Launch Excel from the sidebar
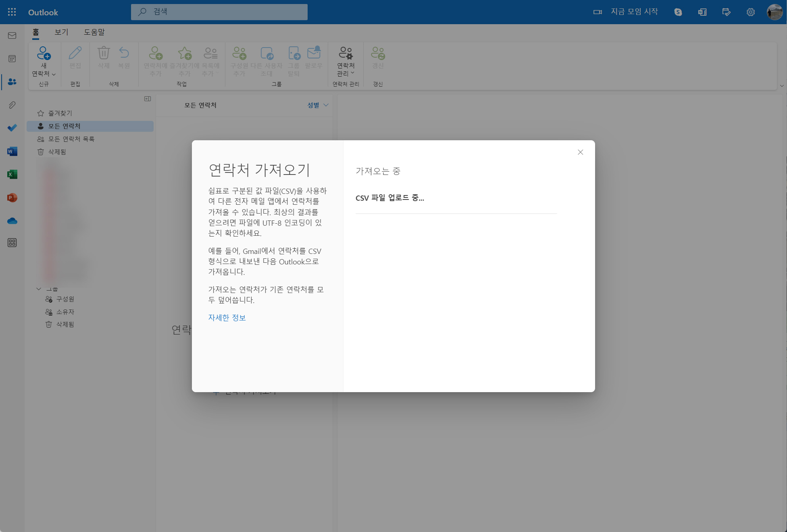Screen dimensions: 787x532 [12, 175]
